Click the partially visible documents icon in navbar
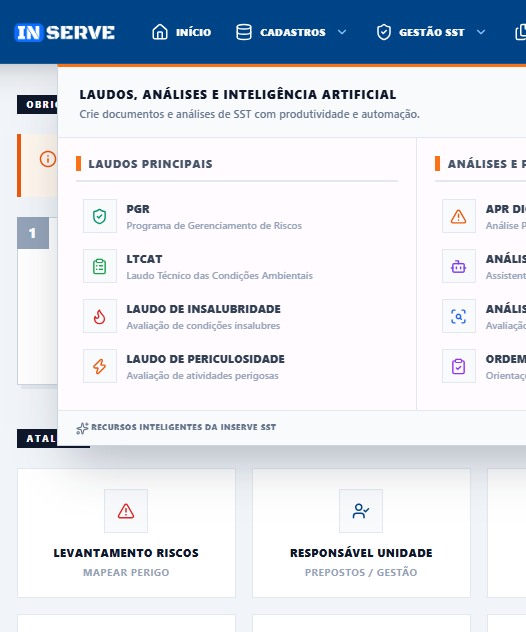 click(520, 32)
